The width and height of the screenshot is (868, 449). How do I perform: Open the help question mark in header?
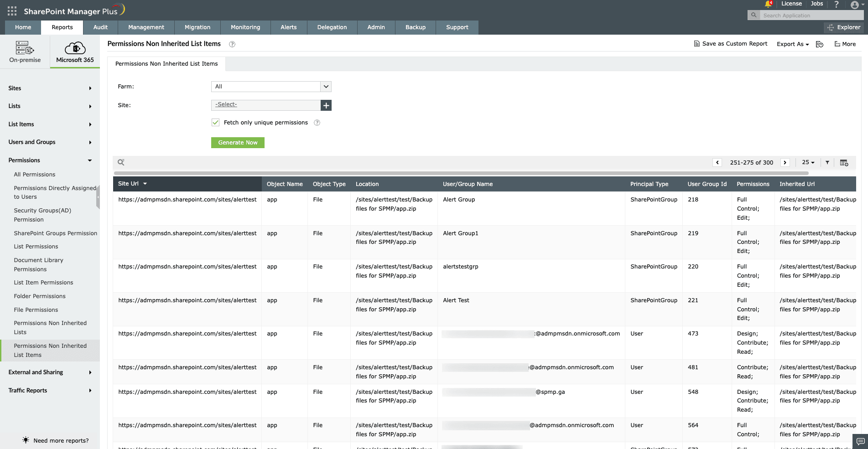point(836,5)
